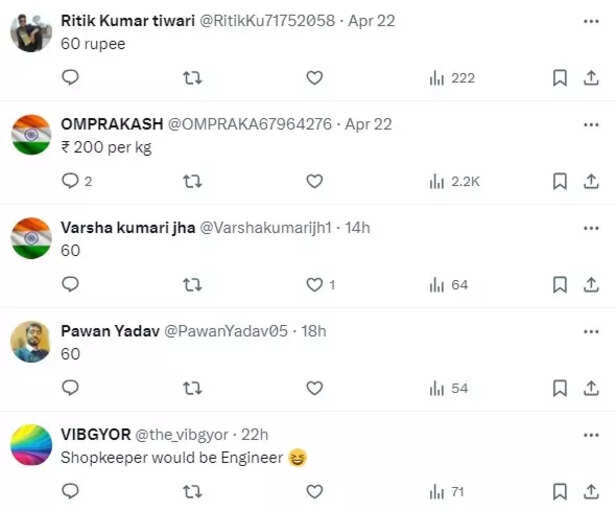
Task: Open Pawan Yadav's profile picture
Action: point(31,342)
